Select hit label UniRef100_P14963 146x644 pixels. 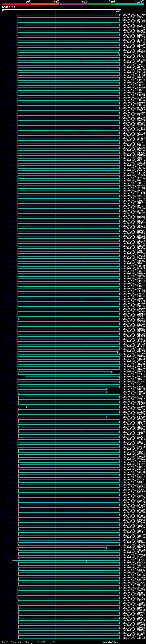(x=133, y=366)
